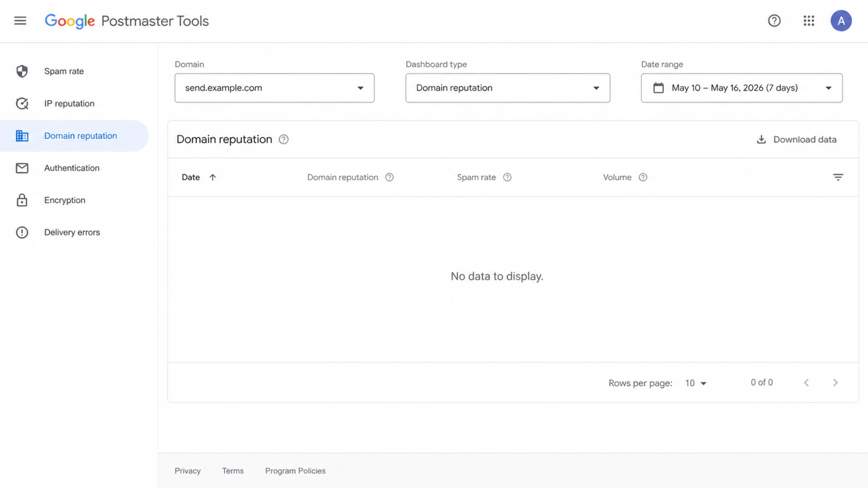868x488 pixels.
Task: Open the Terms link
Action: pos(233,471)
